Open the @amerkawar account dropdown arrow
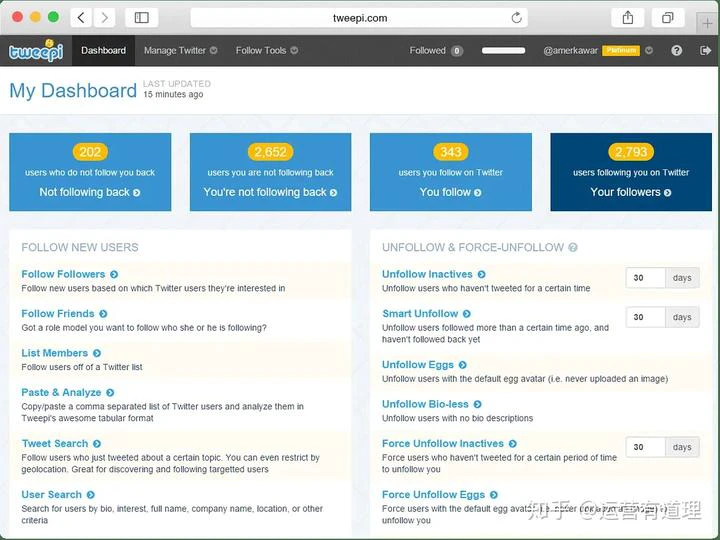Image resolution: width=720 pixels, height=540 pixels. 649,51
